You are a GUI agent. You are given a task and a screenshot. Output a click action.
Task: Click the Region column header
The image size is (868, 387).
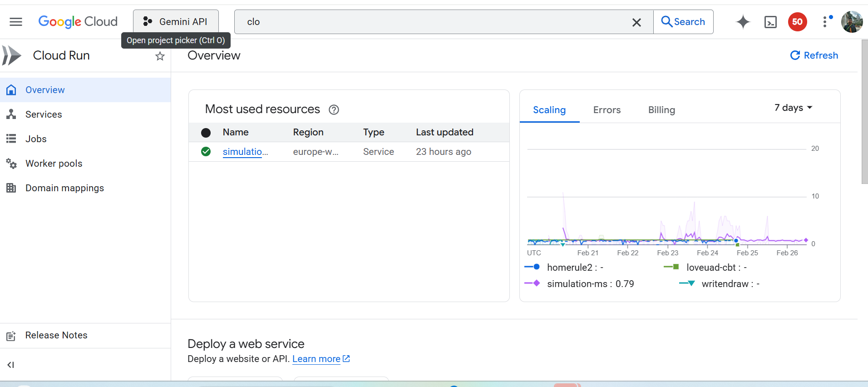308,132
